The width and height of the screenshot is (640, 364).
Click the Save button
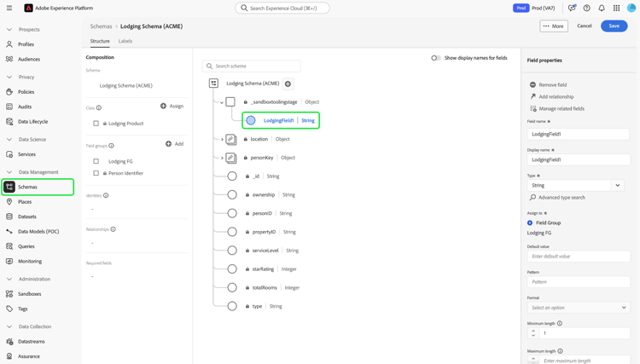point(614,26)
